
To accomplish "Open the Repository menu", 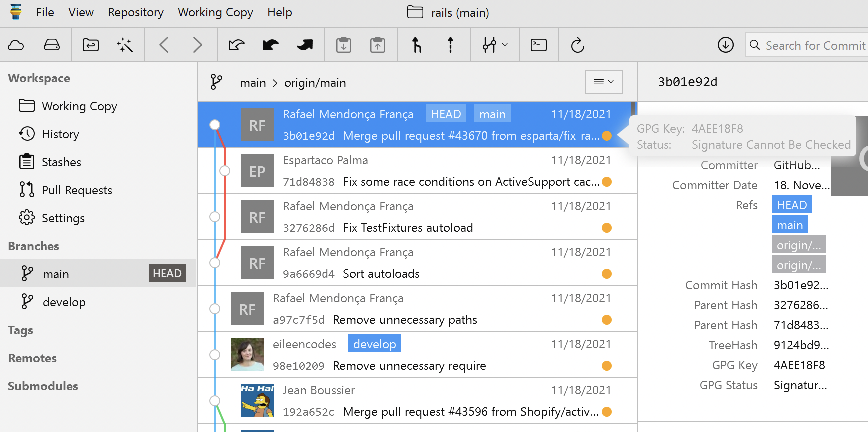I will tap(135, 12).
